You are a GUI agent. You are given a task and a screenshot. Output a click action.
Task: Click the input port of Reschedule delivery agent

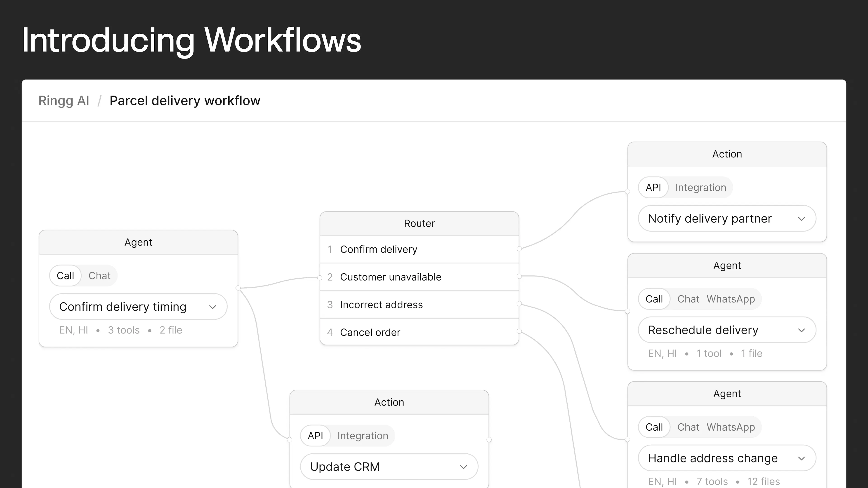627,311
